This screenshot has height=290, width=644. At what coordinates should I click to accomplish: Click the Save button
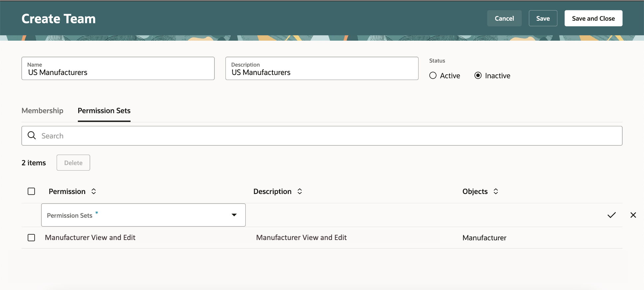pos(543,18)
